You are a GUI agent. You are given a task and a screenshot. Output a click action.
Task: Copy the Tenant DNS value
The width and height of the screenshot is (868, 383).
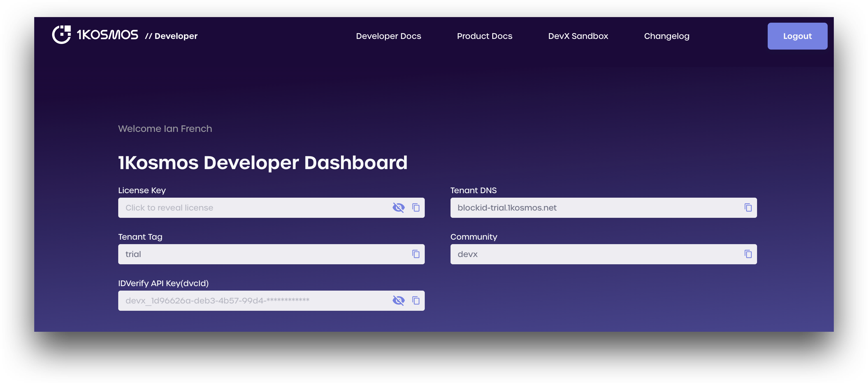(748, 207)
